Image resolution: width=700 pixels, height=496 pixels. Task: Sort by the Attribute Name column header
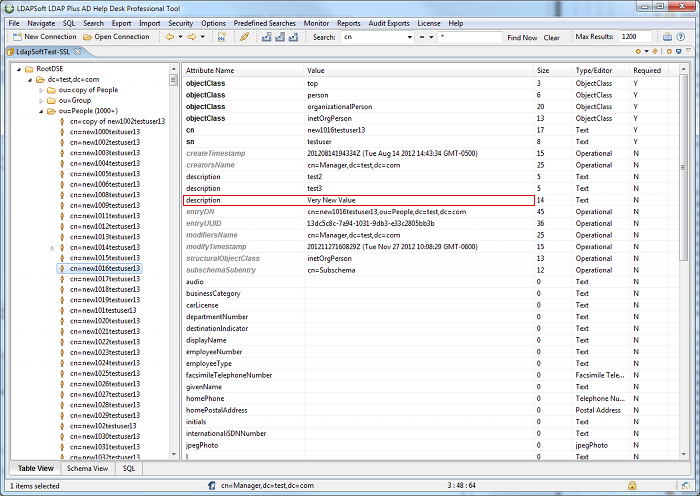pos(243,70)
